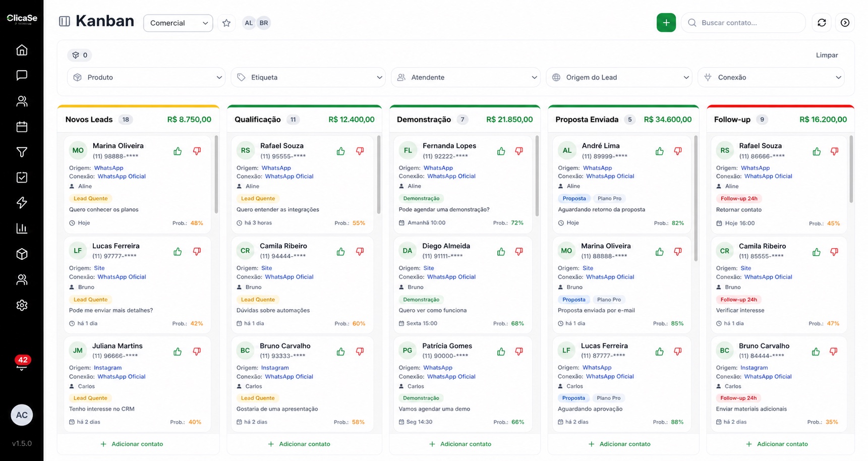Add contact in Follow-up column

point(777,444)
